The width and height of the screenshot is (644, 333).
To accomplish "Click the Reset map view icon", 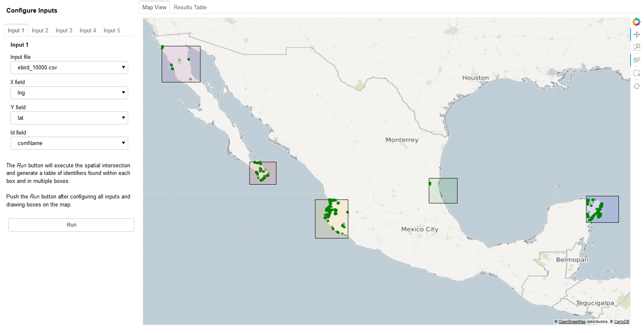I will (637, 86).
